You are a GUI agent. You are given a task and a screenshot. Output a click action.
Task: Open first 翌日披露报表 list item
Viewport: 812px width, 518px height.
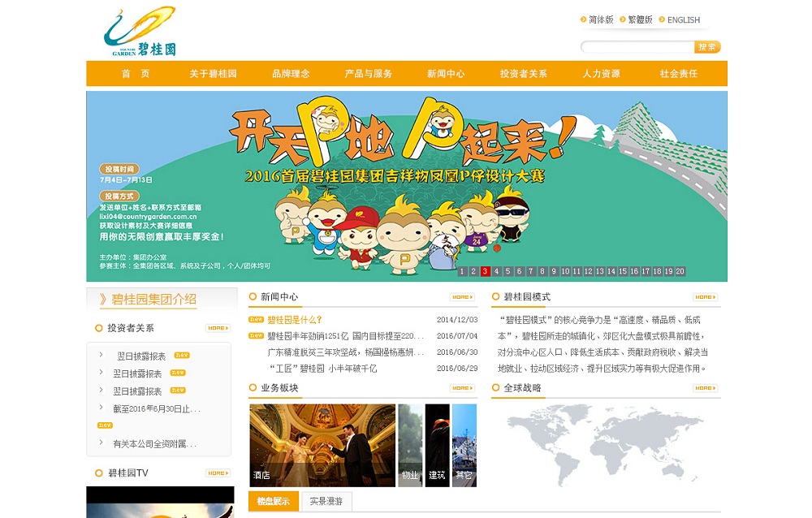[141, 356]
